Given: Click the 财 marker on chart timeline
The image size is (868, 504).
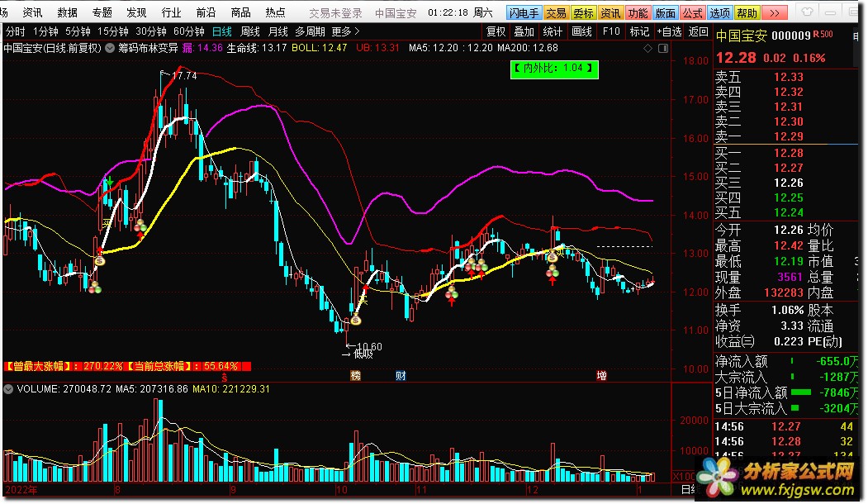Looking at the screenshot, I should point(401,376).
